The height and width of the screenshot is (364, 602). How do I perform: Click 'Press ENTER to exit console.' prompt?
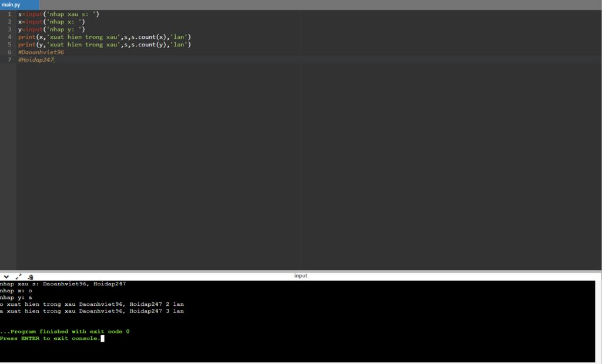tap(51, 339)
